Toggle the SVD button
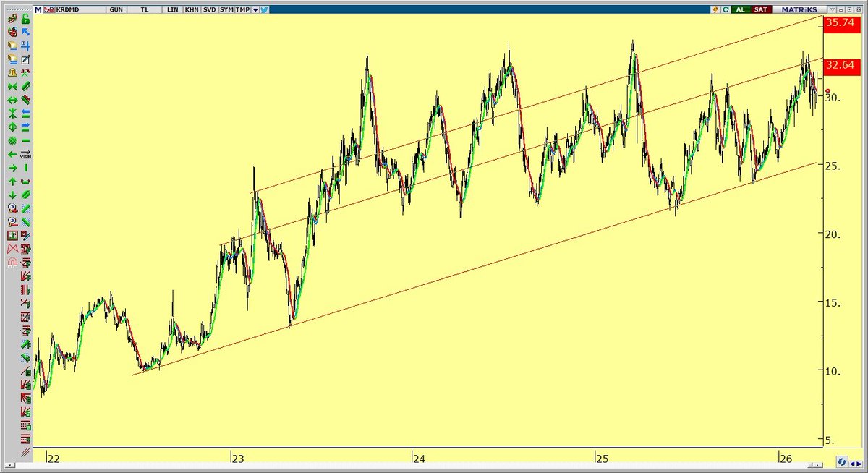 point(210,9)
